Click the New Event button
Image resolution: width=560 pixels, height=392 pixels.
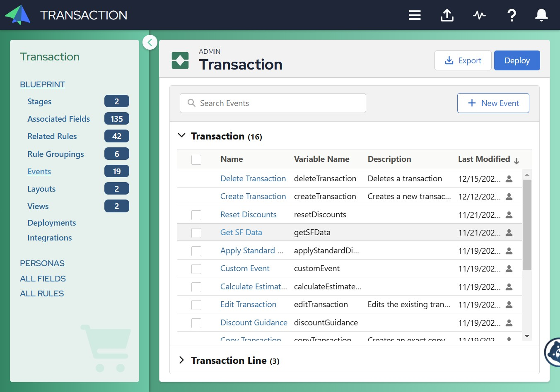493,103
